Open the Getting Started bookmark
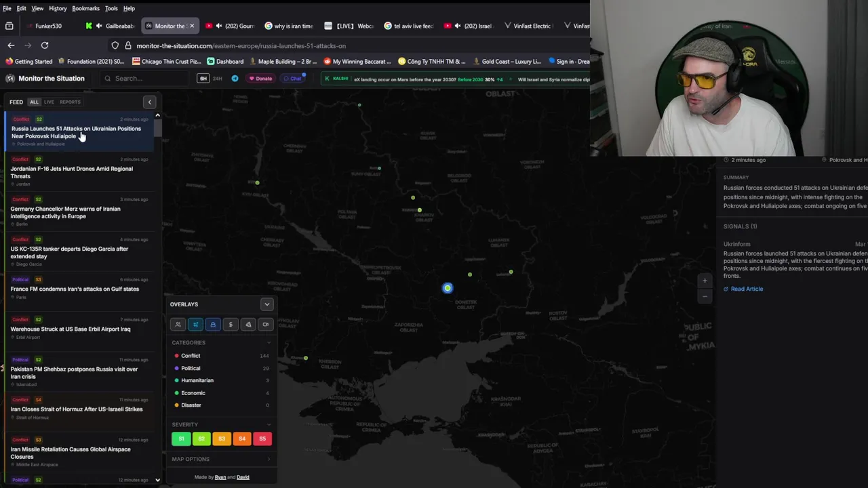Viewport: 868px width, 488px height. click(28, 62)
